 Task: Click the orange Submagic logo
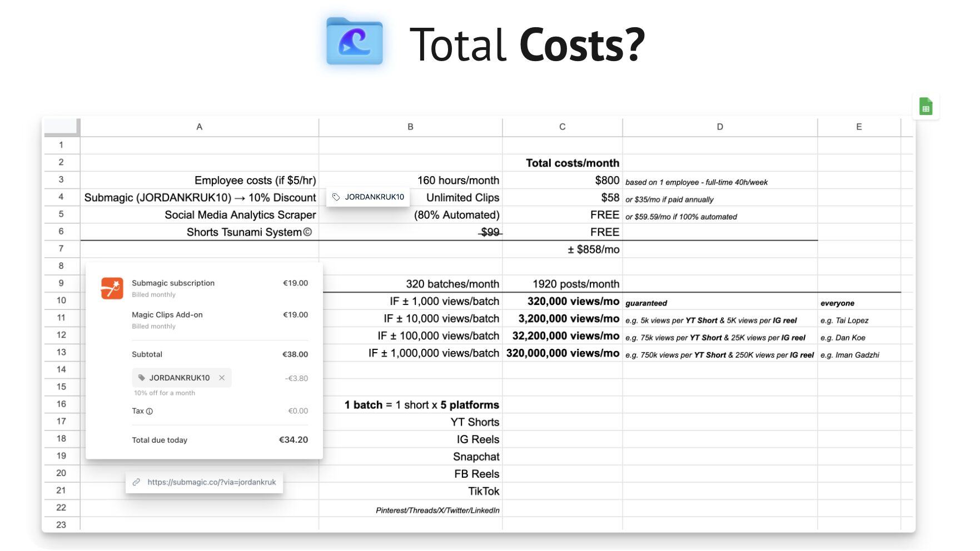click(112, 288)
